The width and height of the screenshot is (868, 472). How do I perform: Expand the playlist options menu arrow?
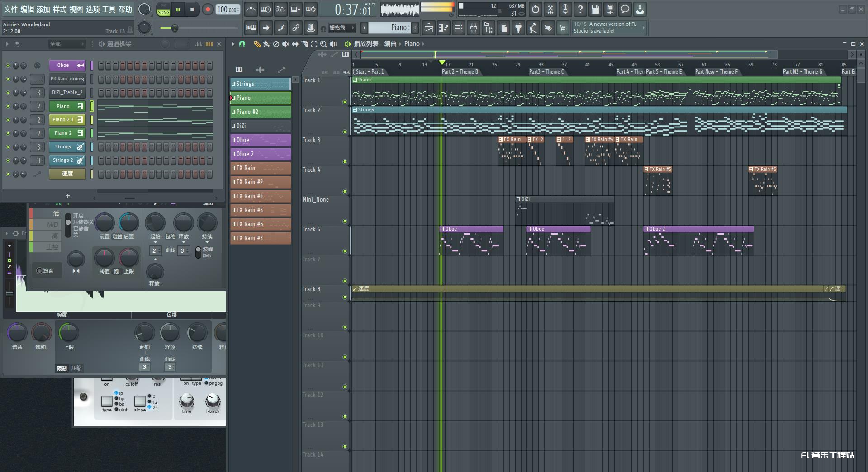tap(232, 44)
